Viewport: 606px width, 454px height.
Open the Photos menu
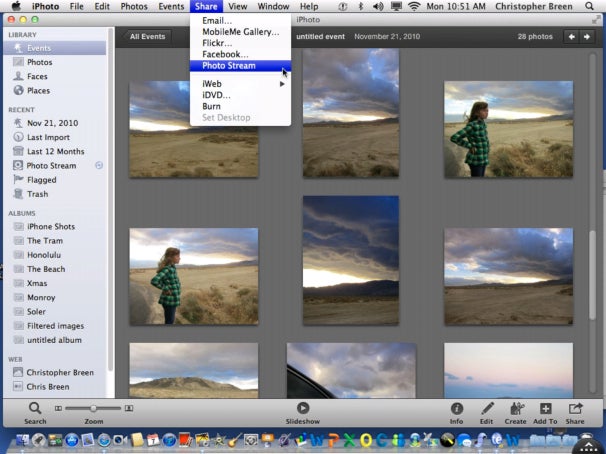(x=134, y=6)
